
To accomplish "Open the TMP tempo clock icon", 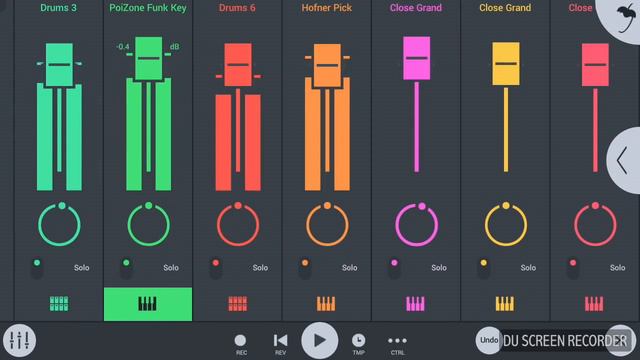I will [x=358, y=344].
